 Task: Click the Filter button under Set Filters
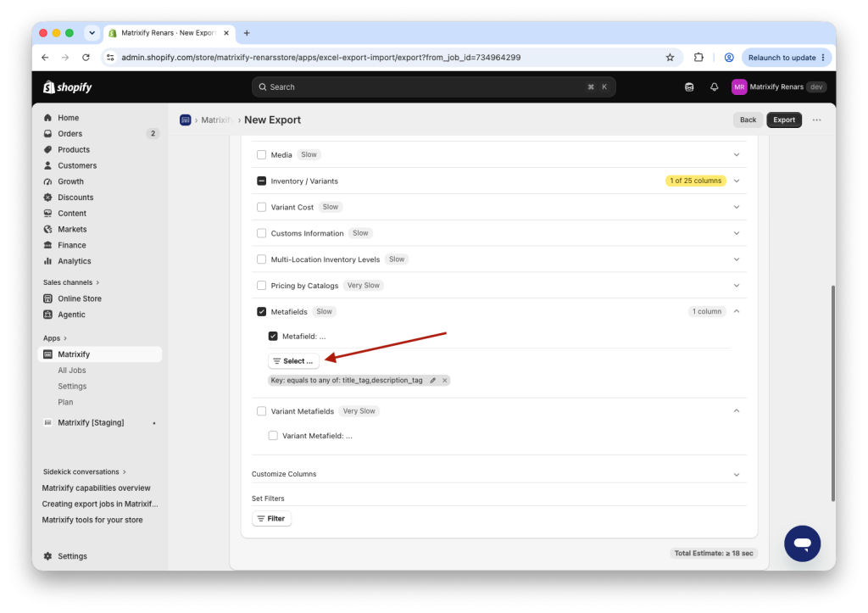click(x=271, y=519)
